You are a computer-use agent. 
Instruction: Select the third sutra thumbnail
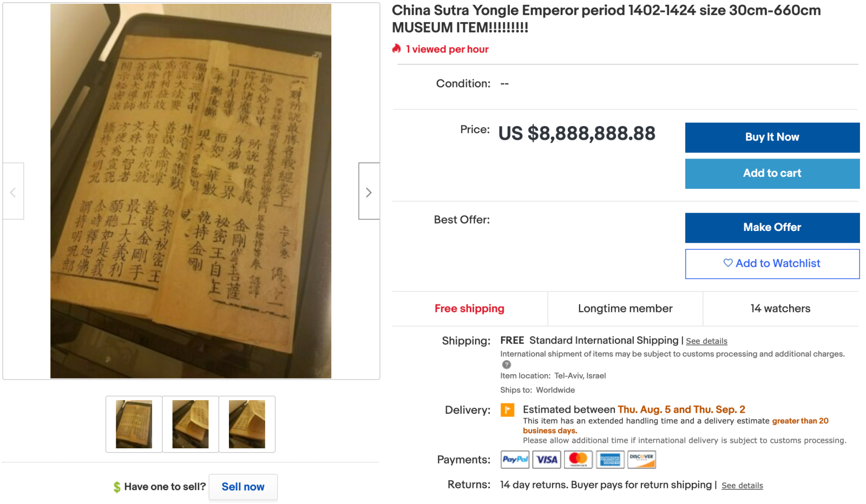(247, 424)
